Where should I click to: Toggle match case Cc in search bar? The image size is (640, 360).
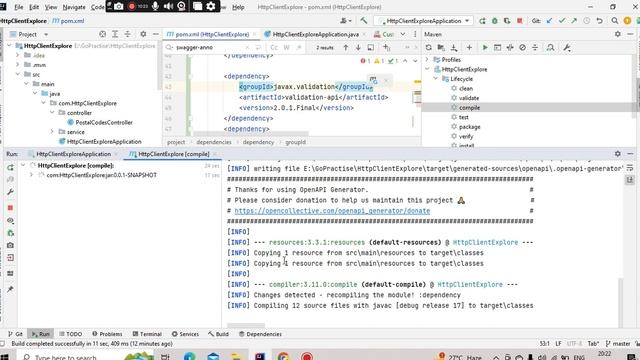tap(274, 48)
